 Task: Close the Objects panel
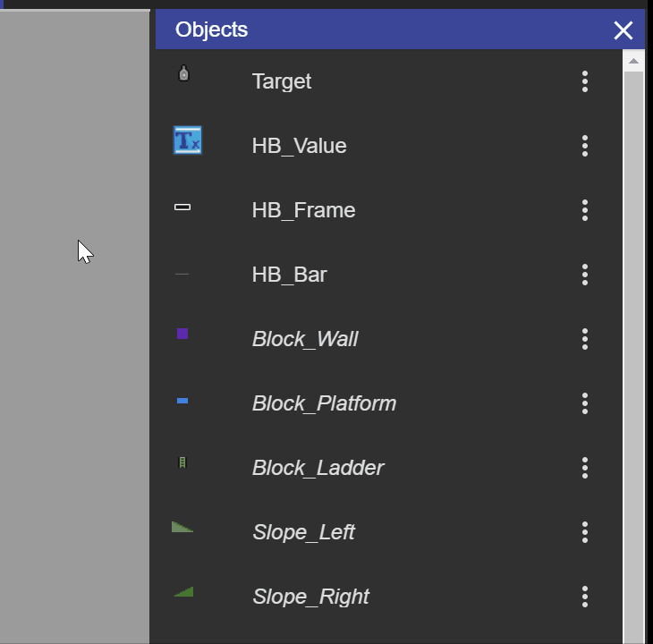[623, 30]
